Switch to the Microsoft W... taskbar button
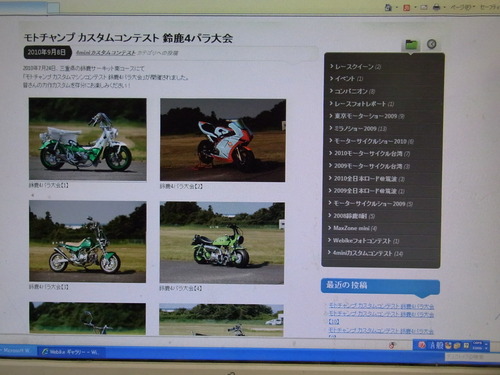The width and height of the screenshot is (500, 375). click(x=17, y=351)
